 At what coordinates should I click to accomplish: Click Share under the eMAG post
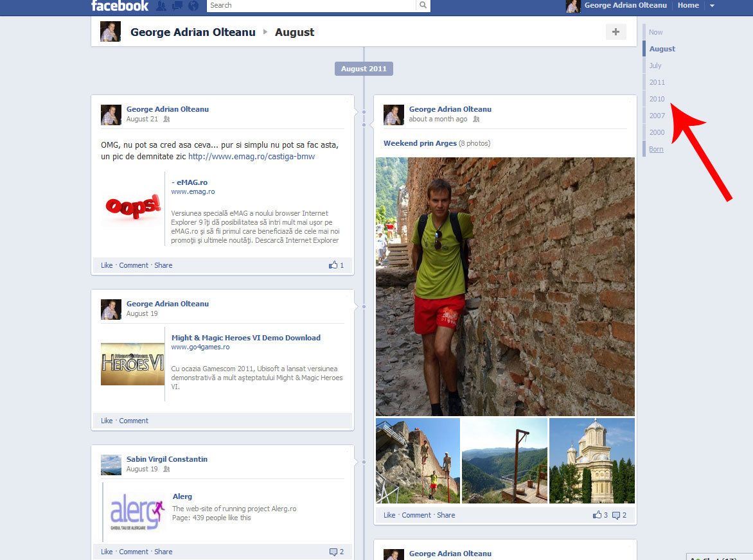(163, 265)
